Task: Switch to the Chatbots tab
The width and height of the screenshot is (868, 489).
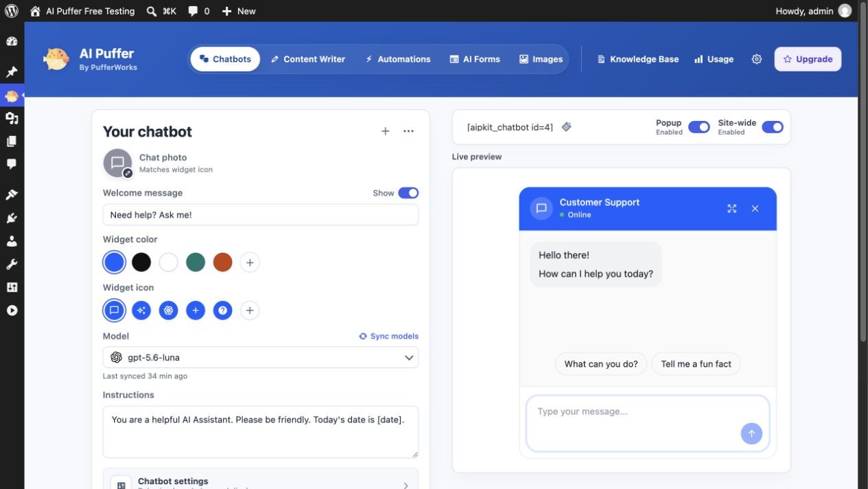Action: coord(225,59)
